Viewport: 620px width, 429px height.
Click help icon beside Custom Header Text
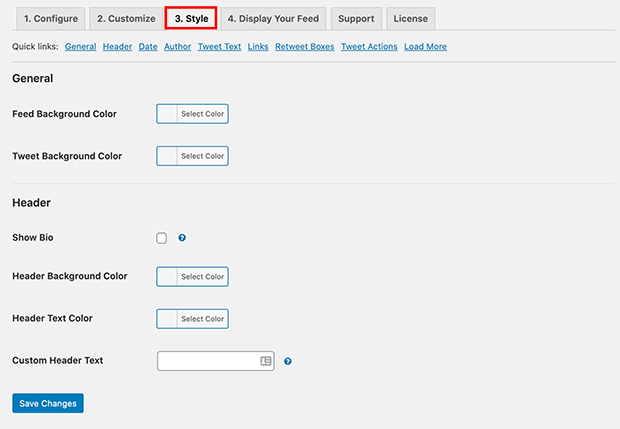point(288,361)
